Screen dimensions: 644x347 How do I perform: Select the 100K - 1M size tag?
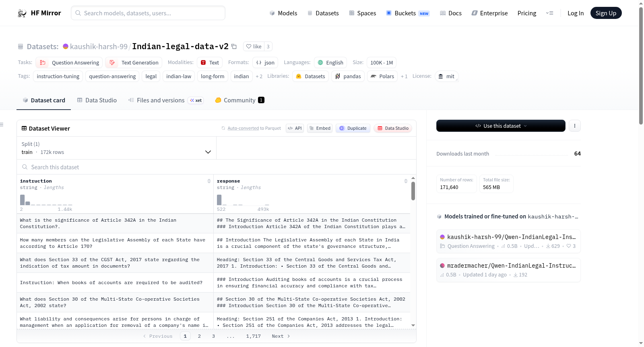pos(382,62)
